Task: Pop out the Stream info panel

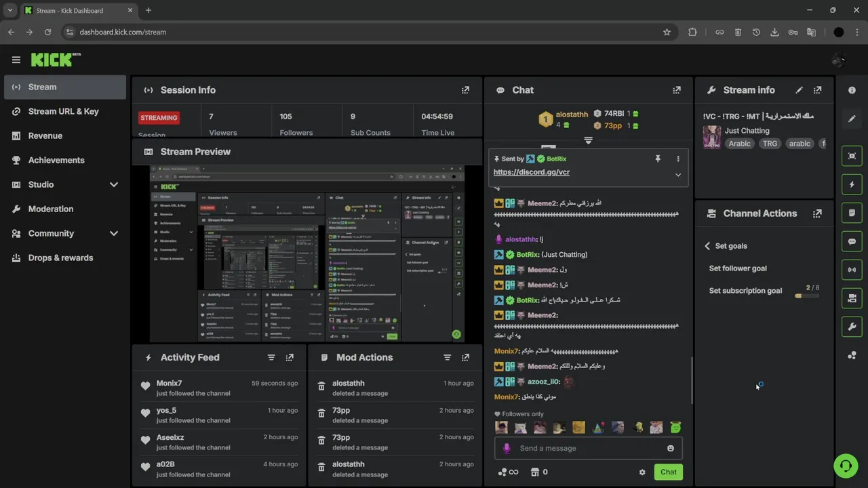Action: (x=817, y=90)
